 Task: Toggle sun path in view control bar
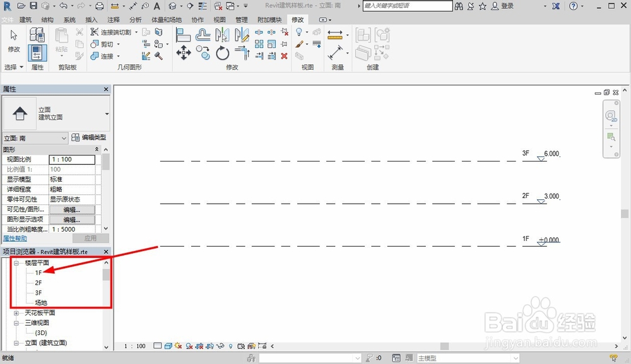point(179,346)
